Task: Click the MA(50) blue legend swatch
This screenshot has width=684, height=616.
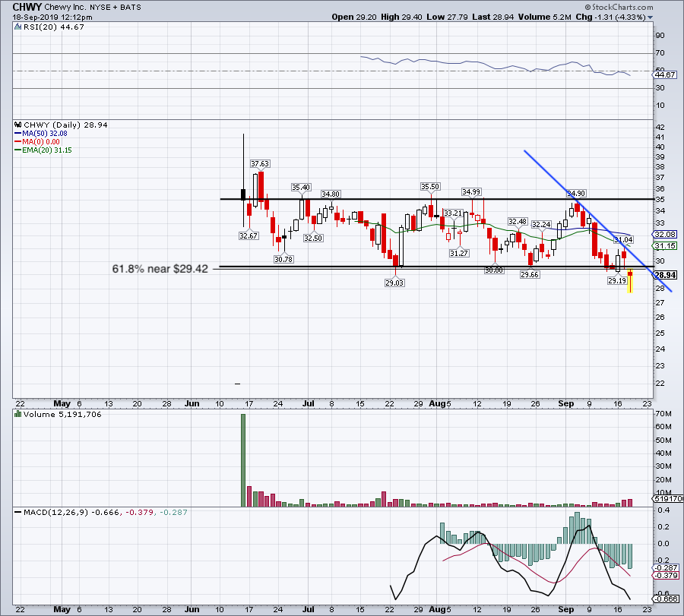Action: 18,134
